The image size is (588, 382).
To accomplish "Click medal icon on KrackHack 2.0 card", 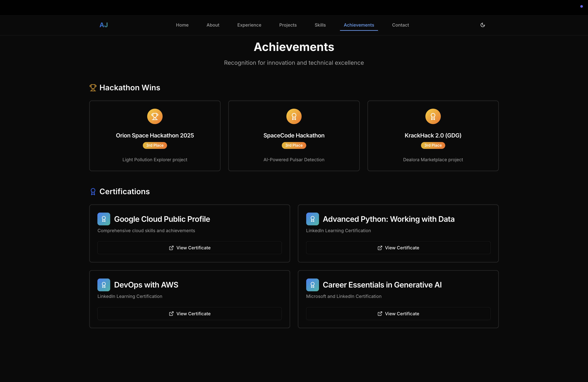I will (x=433, y=116).
